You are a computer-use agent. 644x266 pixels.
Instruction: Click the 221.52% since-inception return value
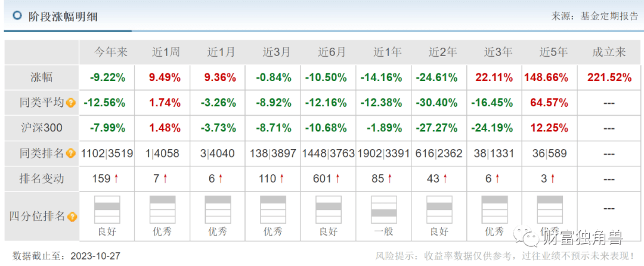608,78
